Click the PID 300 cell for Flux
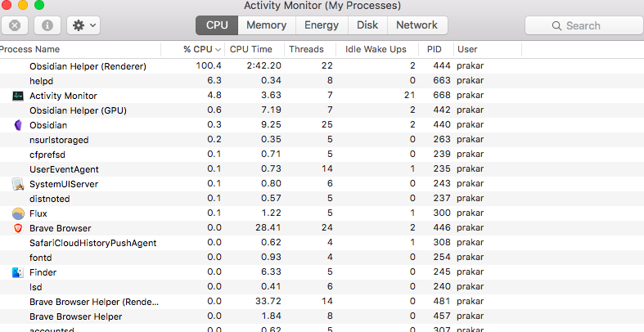This screenshot has width=644, height=332. coord(442,213)
